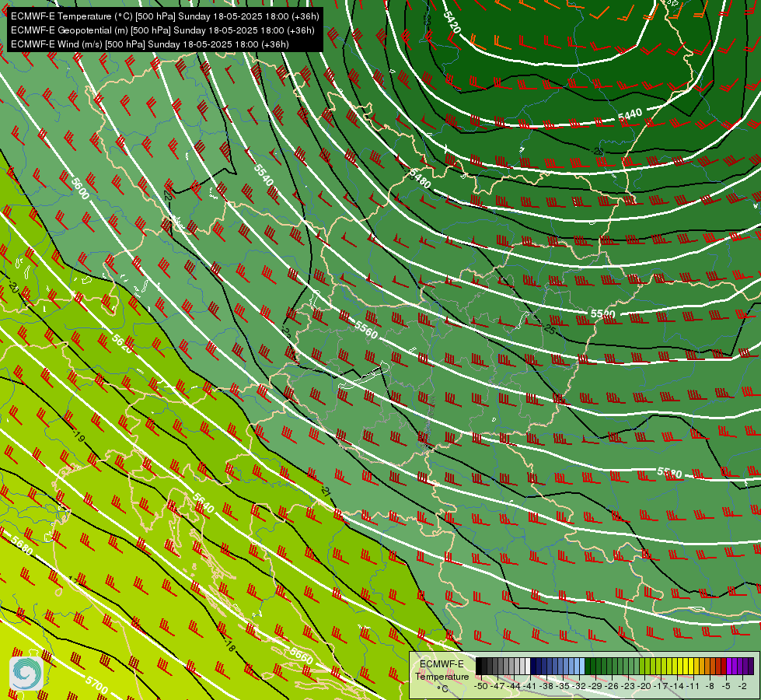The image size is (761, 700).
Task: Select the ECMWF-E Temperature 500 hPa title line
Action: pos(165,16)
